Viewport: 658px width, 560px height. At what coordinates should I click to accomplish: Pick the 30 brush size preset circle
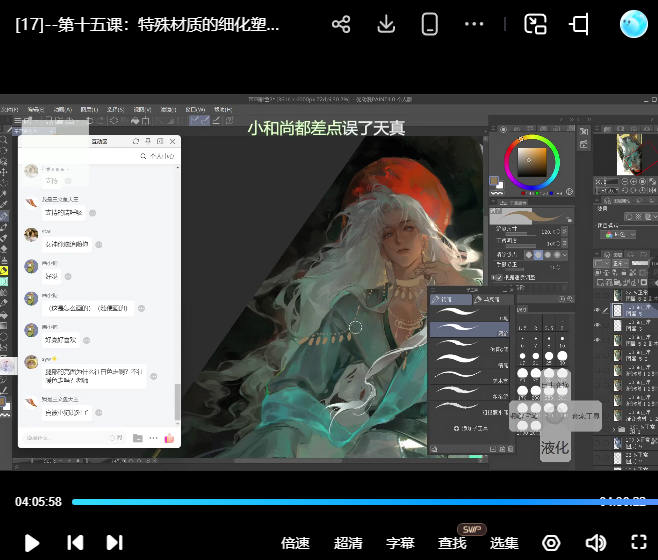point(562,357)
